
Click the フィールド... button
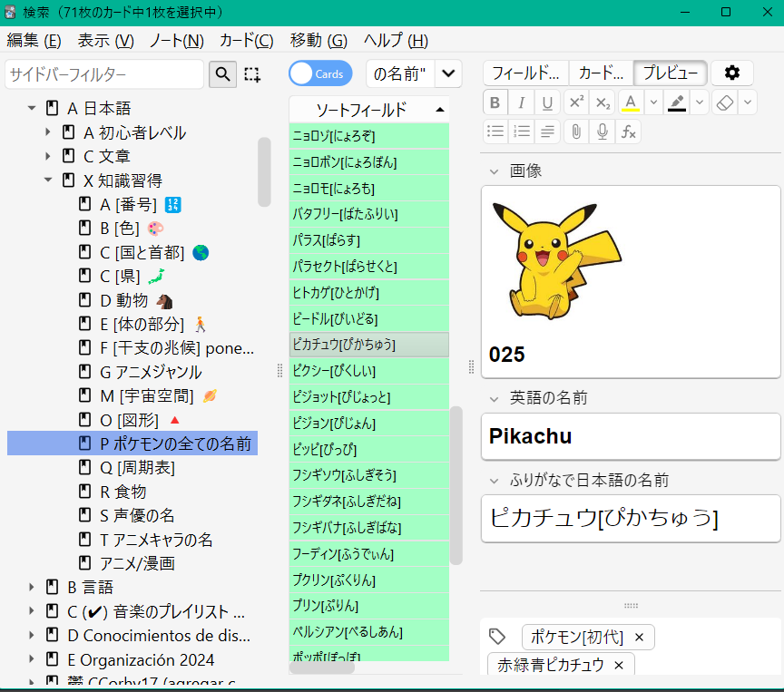525,73
